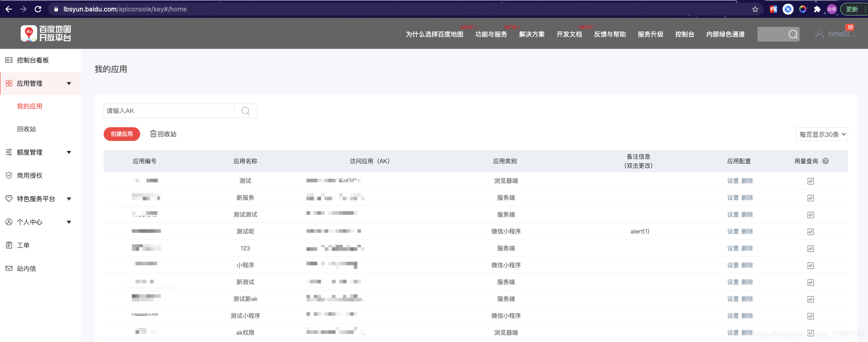868x342 pixels.
Task: Open the timeSl... user account menu
Action: click(x=836, y=34)
